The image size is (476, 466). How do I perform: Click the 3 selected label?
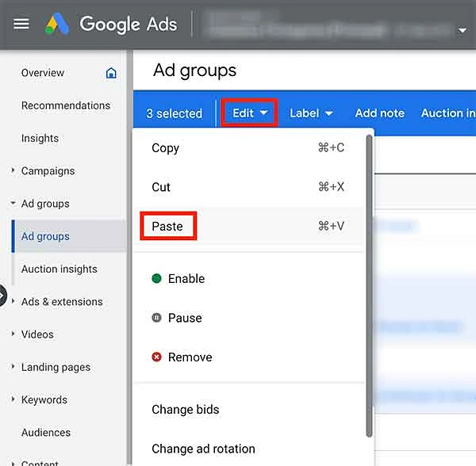click(174, 113)
